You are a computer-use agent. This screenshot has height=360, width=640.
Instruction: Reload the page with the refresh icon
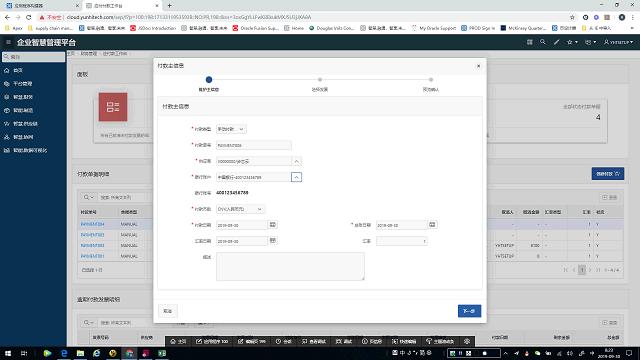[29, 17]
